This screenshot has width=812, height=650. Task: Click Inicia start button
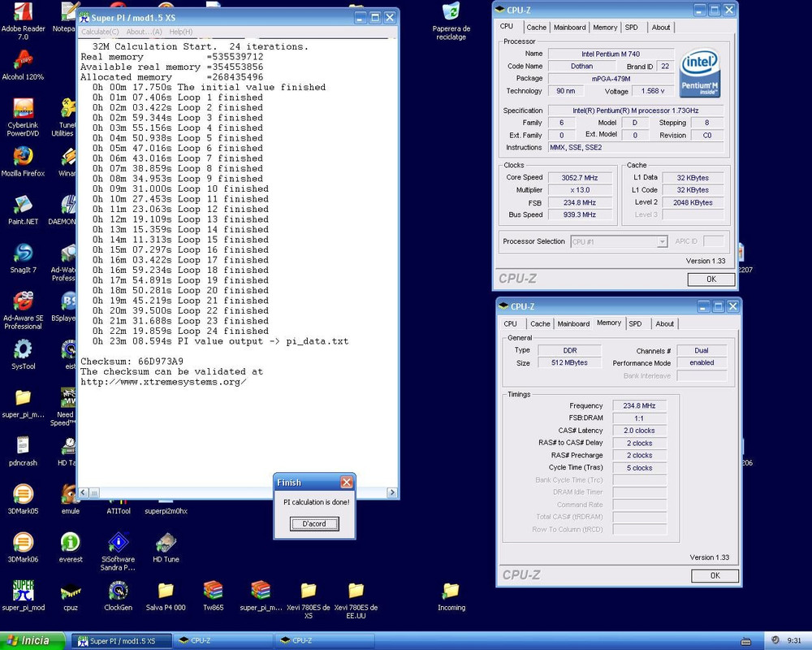pyautogui.click(x=32, y=641)
